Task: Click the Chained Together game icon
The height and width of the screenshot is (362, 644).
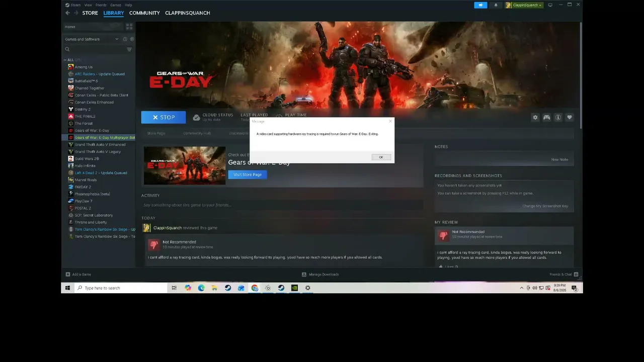Action: point(71,88)
